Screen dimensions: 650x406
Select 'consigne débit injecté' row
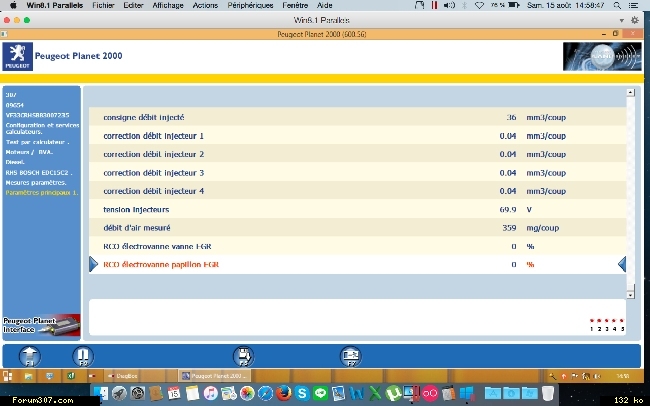pyautogui.click(x=357, y=117)
